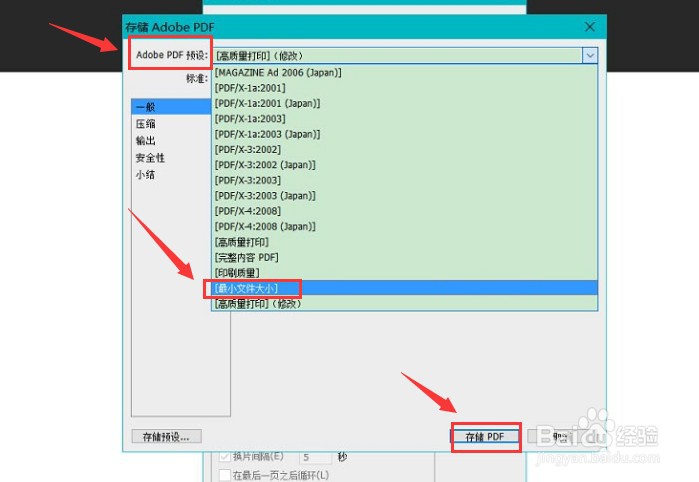
Task: Toggle 换片间隔(E) checkbox in background dialog
Action: pos(225,457)
